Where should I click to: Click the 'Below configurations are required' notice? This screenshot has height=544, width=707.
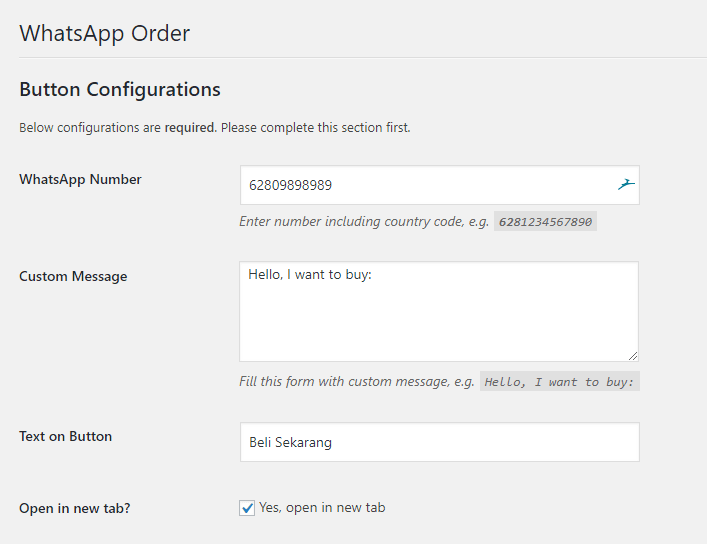(x=215, y=128)
